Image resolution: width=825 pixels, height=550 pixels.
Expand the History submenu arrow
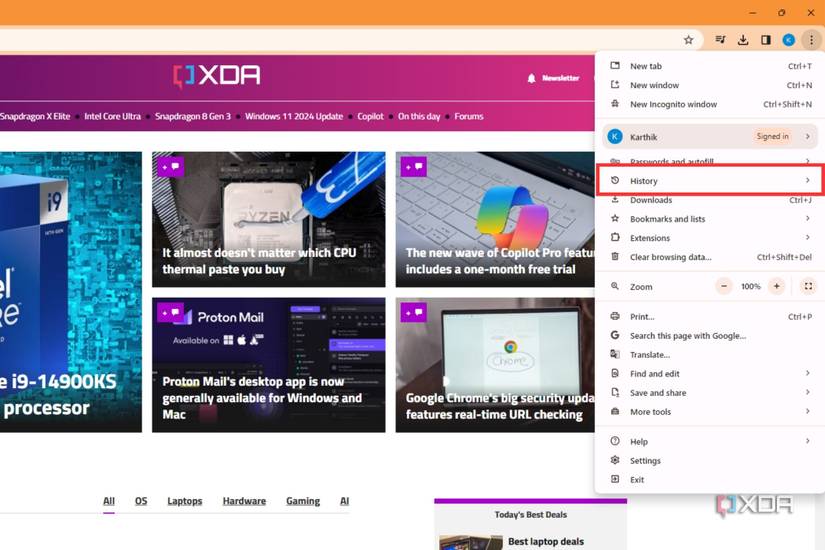tap(808, 181)
